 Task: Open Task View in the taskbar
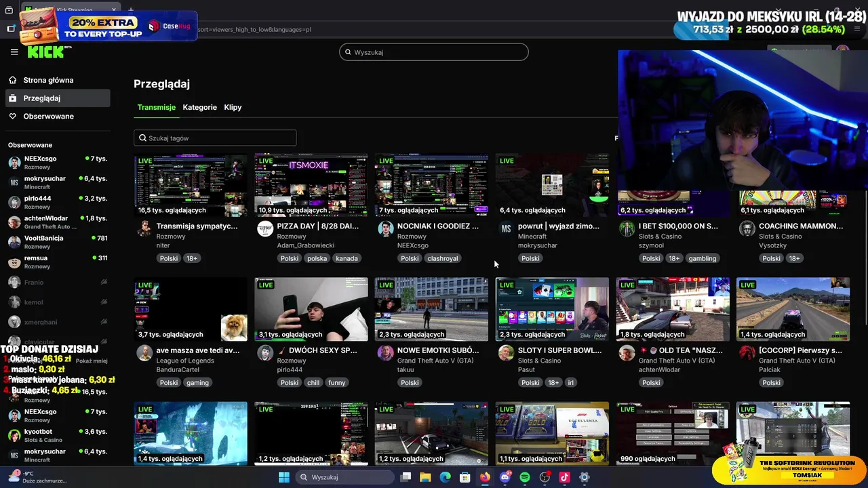(x=406, y=477)
